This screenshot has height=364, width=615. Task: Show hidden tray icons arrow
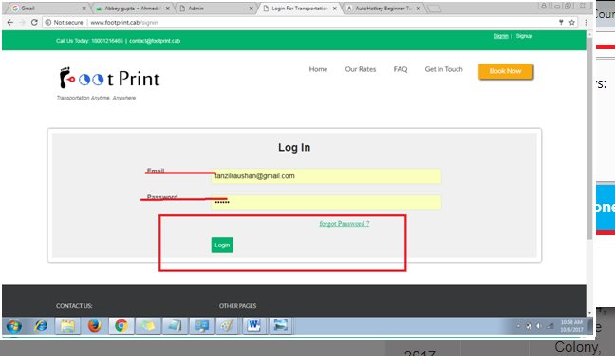click(x=518, y=326)
